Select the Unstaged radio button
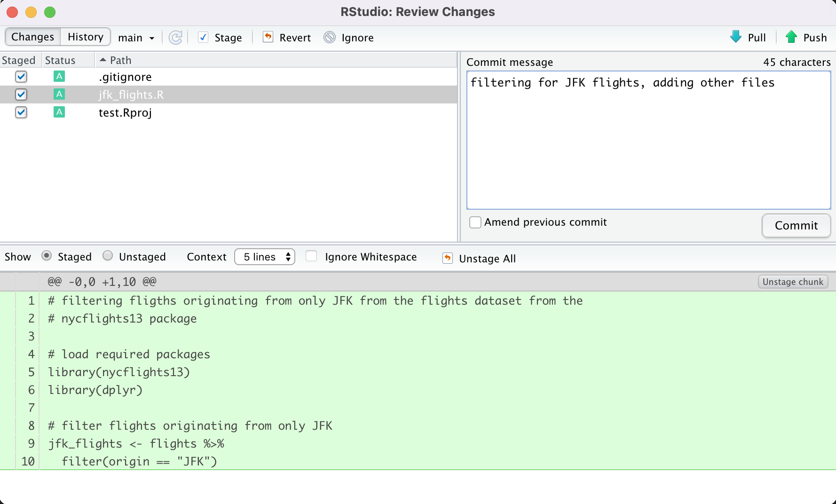The image size is (836, 504). coord(108,256)
